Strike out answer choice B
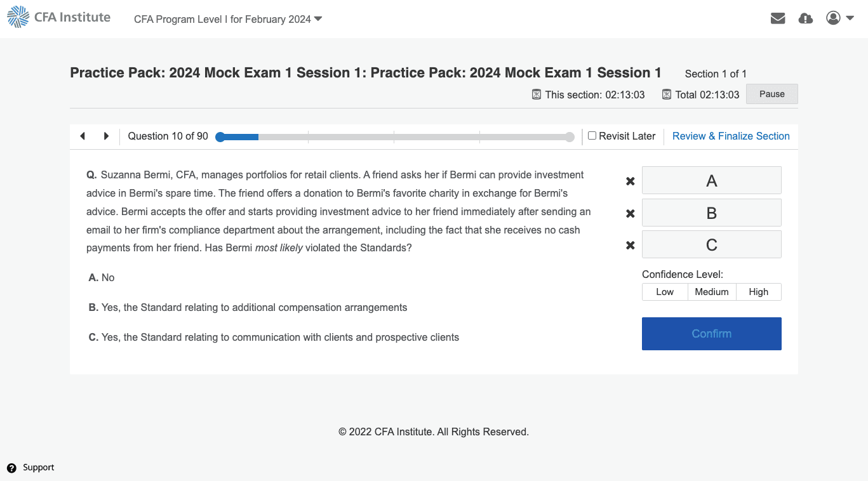 click(629, 213)
